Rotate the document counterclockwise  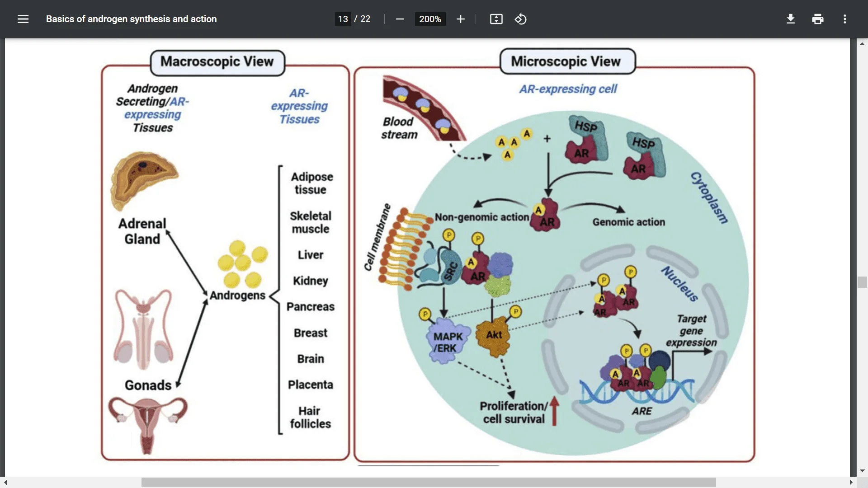click(x=520, y=19)
